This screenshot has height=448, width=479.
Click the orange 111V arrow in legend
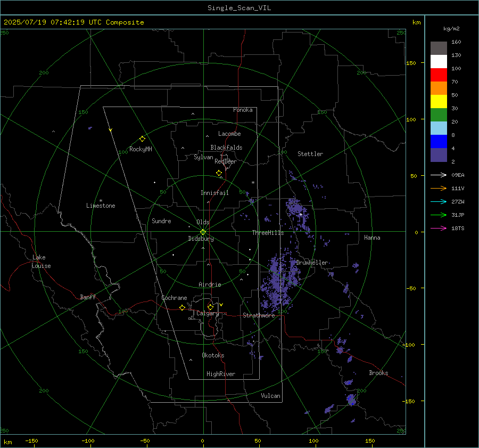(439, 189)
